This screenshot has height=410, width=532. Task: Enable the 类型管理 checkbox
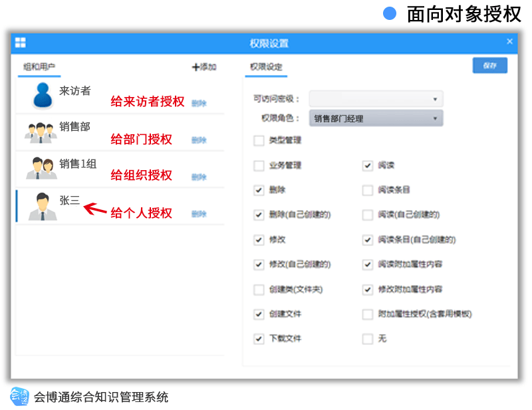[259, 140]
